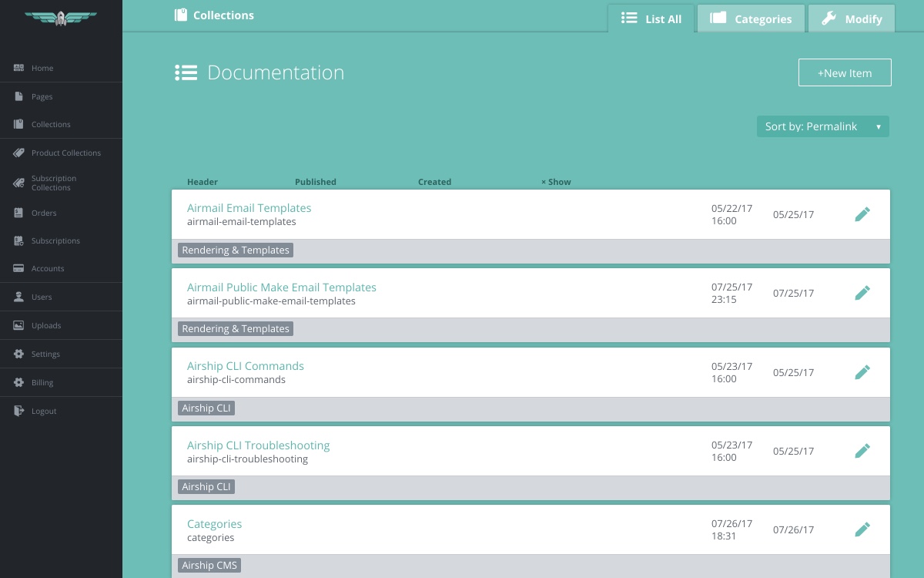Viewport: 924px width, 578px height.
Task: Click the Uploads image icon in the sidebar
Action: 19,325
